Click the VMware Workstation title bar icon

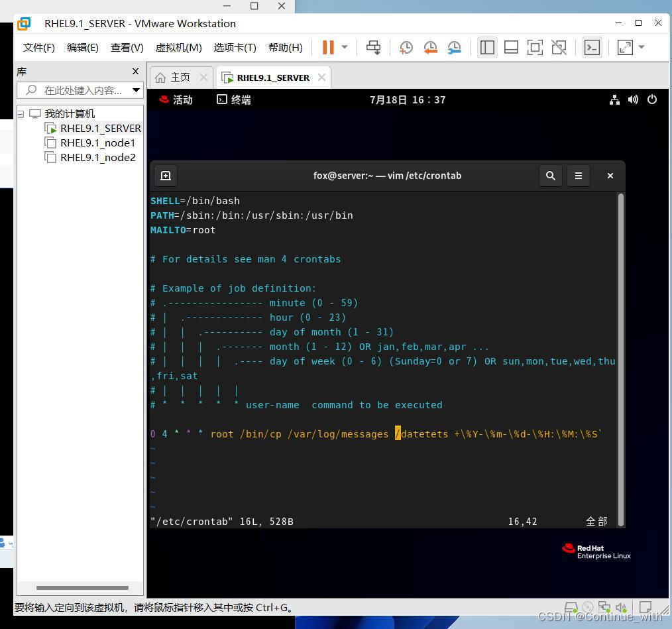pos(24,23)
